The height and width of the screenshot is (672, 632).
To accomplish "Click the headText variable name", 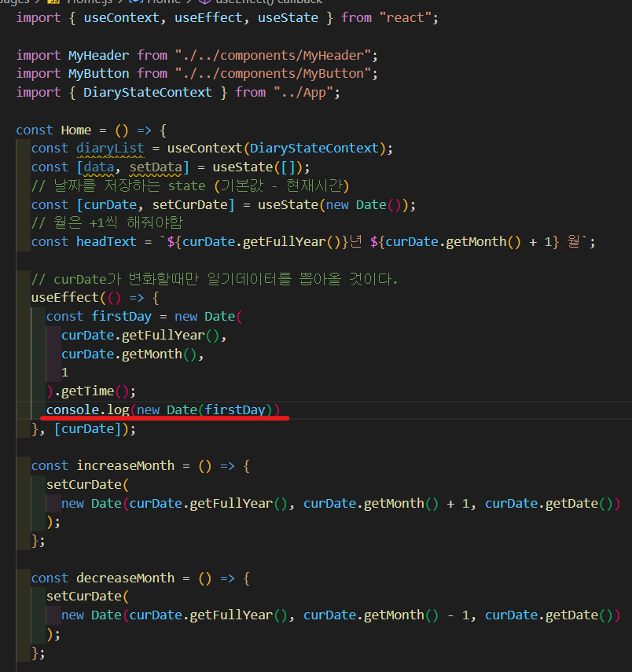I will 106,242.
